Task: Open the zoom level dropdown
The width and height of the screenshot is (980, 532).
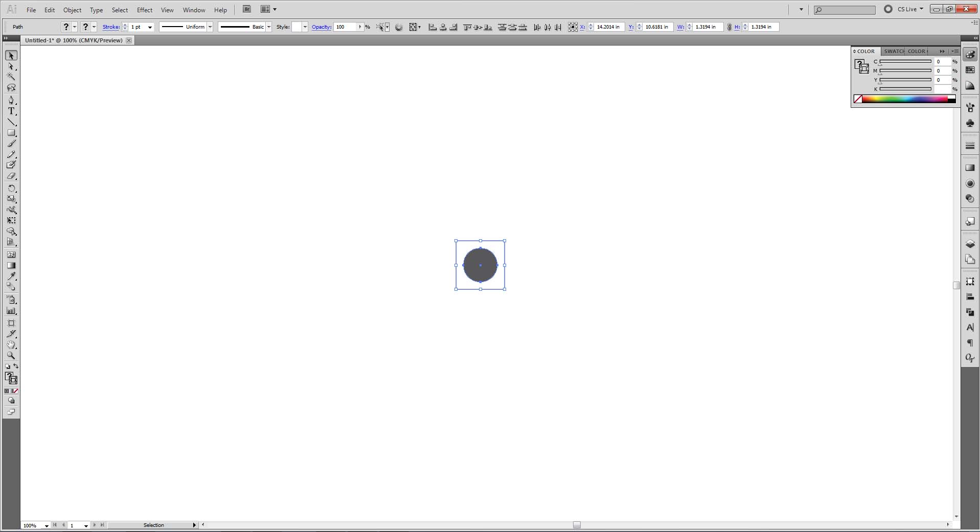Action: [46, 525]
